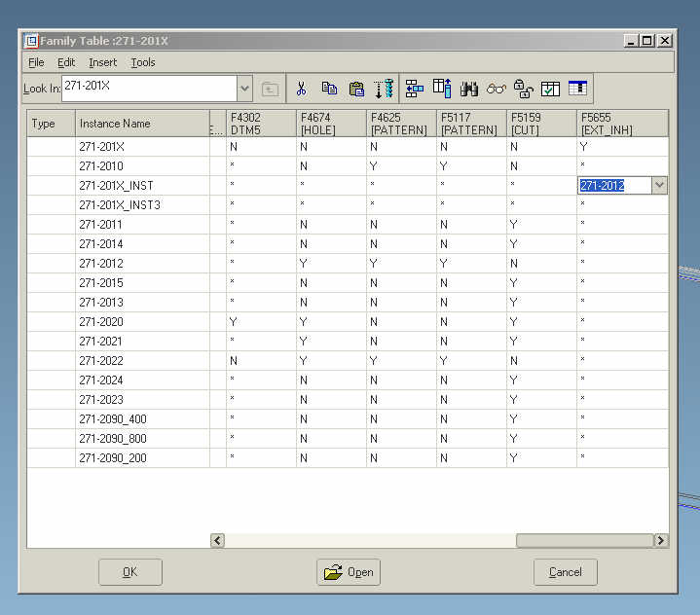Click the verify instances checkmark icon
700x615 pixels.
[x=550, y=89]
